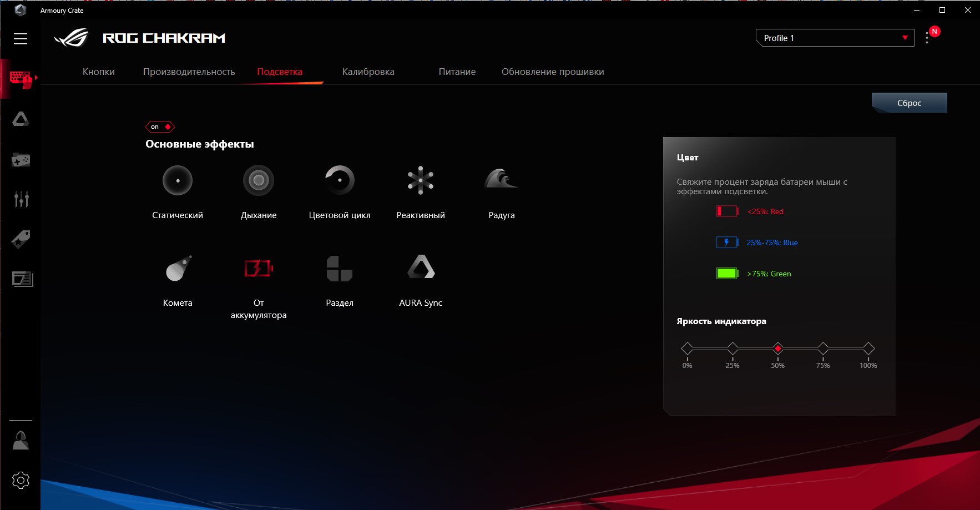This screenshot has height=510, width=980.
Task: Open News sidebar icon
Action: coord(22,279)
